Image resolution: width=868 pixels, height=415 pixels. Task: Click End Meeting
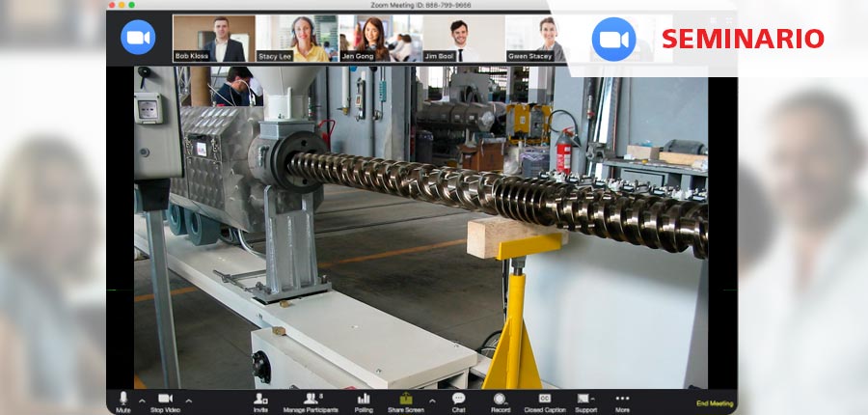click(715, 403)
